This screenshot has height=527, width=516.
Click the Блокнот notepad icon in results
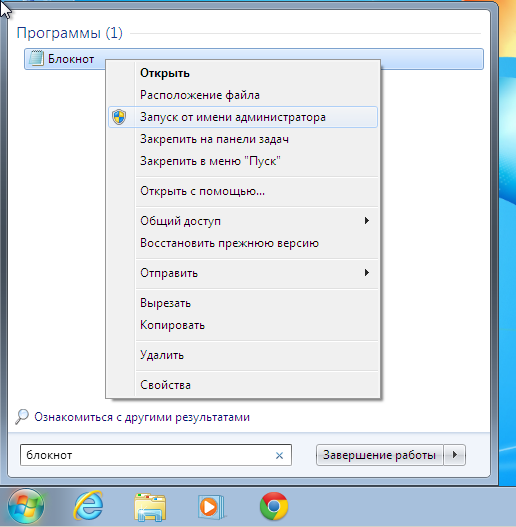(36, 58)
